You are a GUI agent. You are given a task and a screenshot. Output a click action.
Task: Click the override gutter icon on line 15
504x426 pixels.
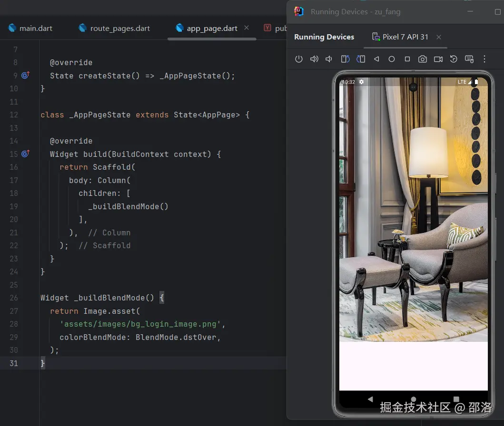[x=25, y=154]
